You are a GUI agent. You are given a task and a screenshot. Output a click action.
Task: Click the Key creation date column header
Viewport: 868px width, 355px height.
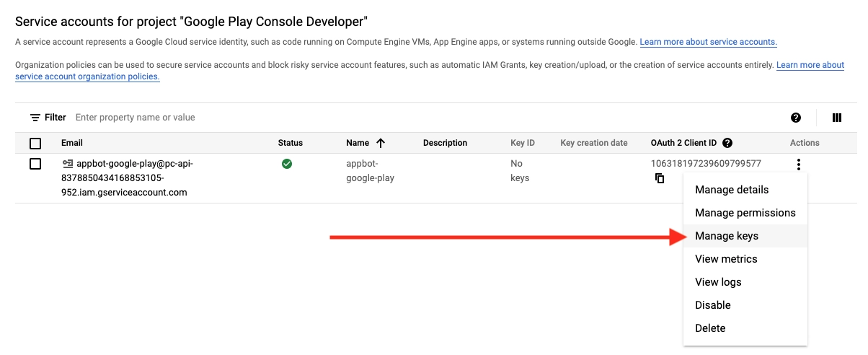point(594,143)
